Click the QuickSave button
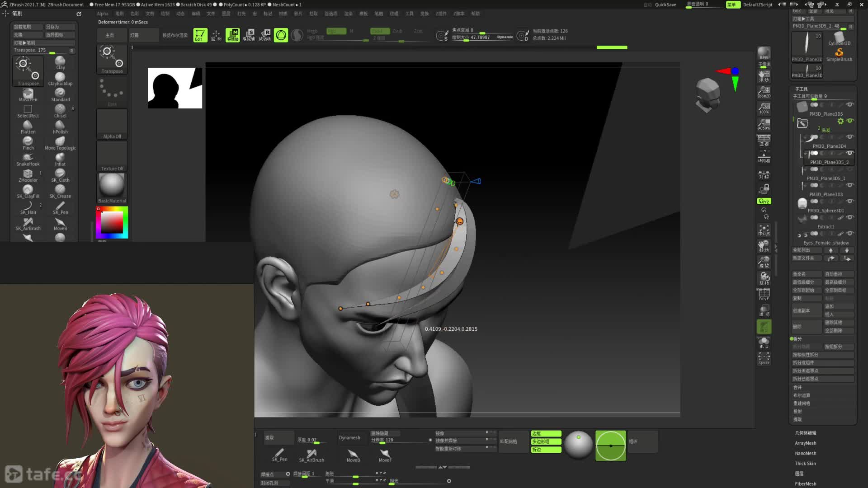 tap(665, 5)
